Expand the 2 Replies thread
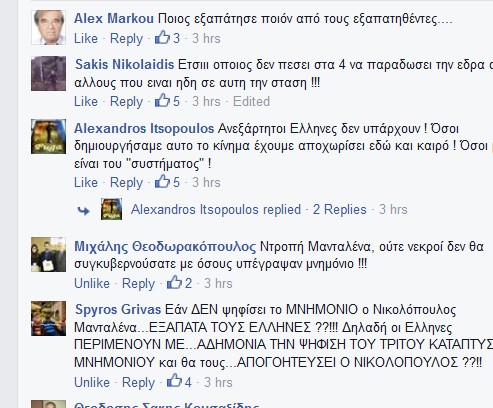Image resolution: width=493 pixels, height=408 pixels. [x=340, y=209]
